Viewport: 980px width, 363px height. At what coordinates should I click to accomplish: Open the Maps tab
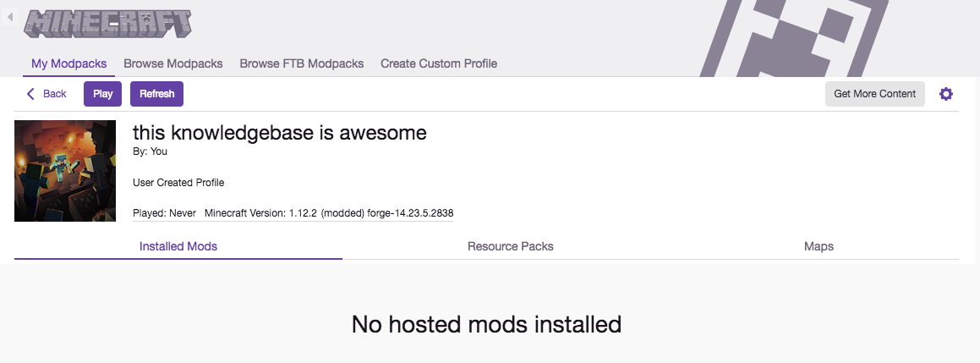818,246
